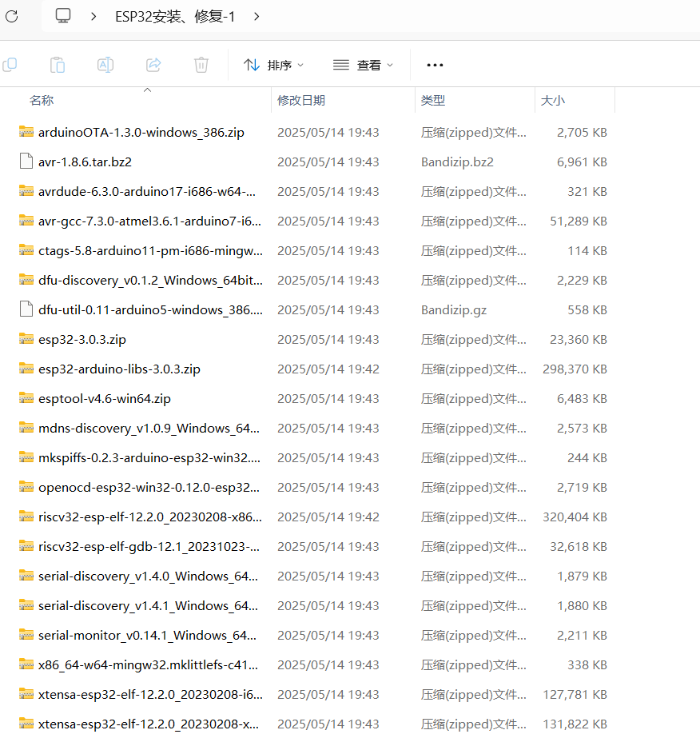Select the mdns-discovery_v1.0.9 zip icon
The height and width of the screenshot is (750, 700).
(26, 428)
